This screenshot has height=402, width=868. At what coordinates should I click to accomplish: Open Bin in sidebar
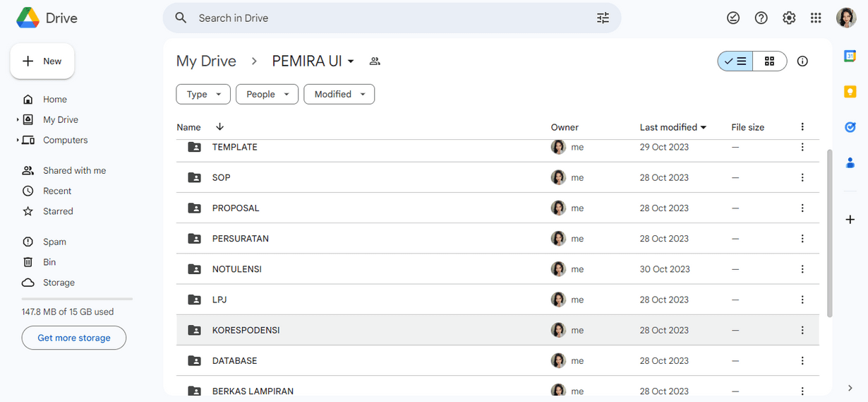pyautogui.click(x=49, y=262)
